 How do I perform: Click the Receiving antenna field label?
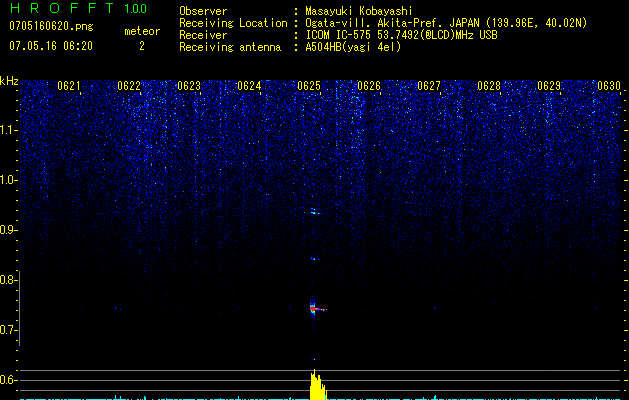coord(230,47)
